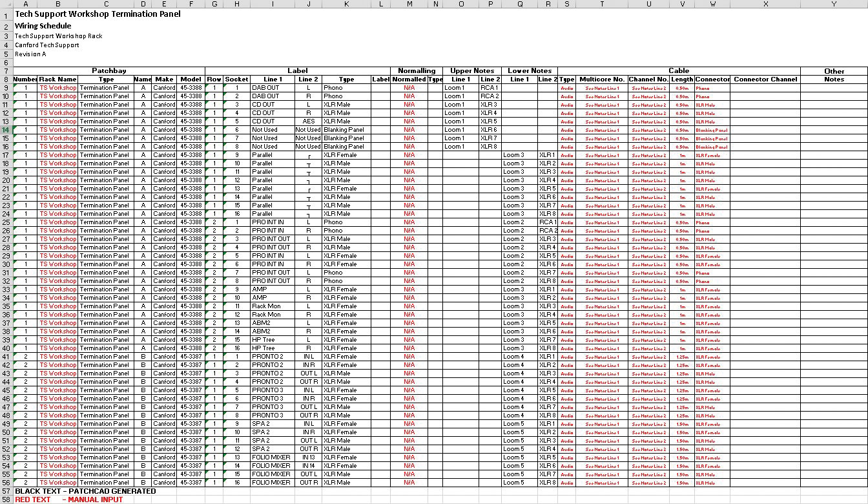Select the column Y header
Screen dimensions: 868x504
tap(834, 4)
